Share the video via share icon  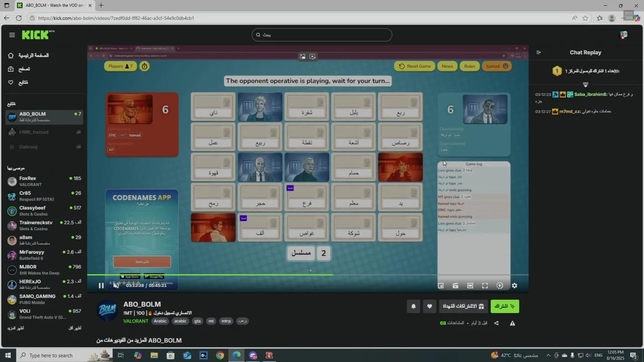point(496,323)
